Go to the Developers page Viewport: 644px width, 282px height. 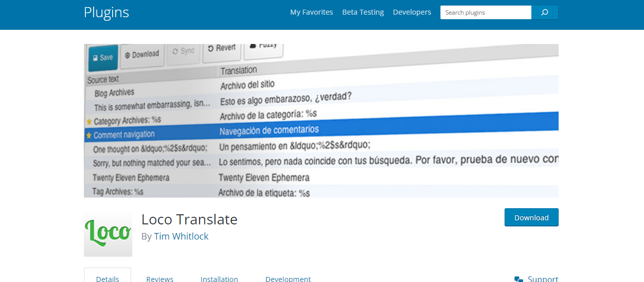tap(412, 12)
